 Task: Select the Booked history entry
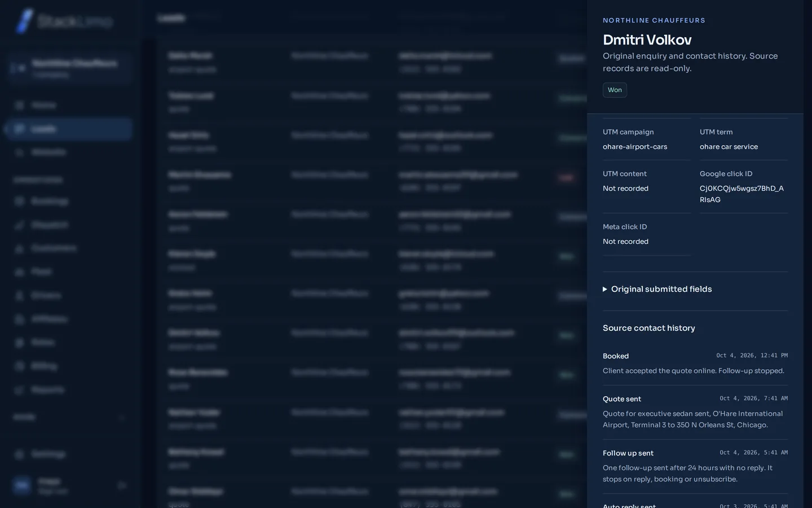click(x=695, y=363)
